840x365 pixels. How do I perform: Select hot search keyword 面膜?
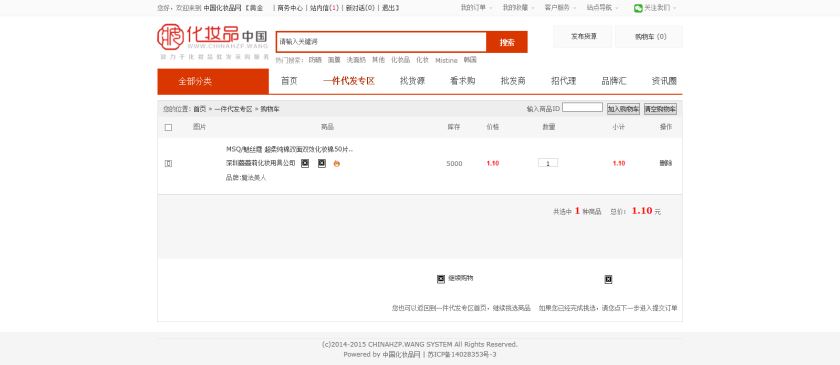pyautogui.click(x=334, y=60)
